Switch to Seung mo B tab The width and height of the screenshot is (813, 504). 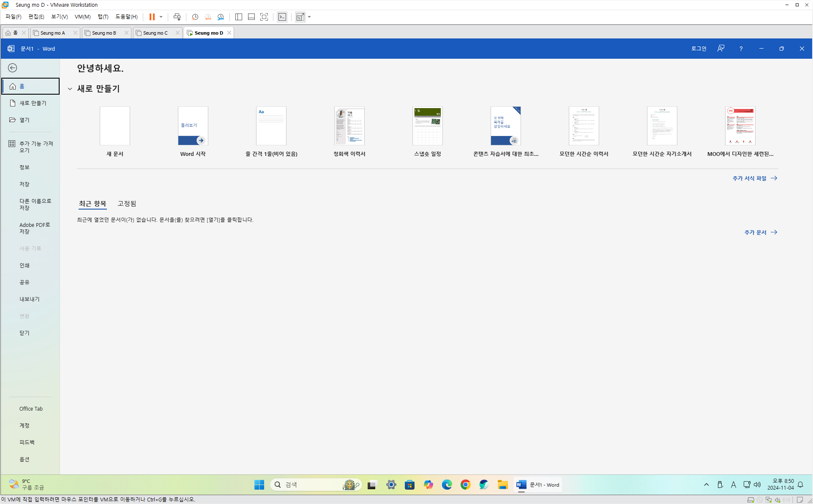tap(104, 33)
